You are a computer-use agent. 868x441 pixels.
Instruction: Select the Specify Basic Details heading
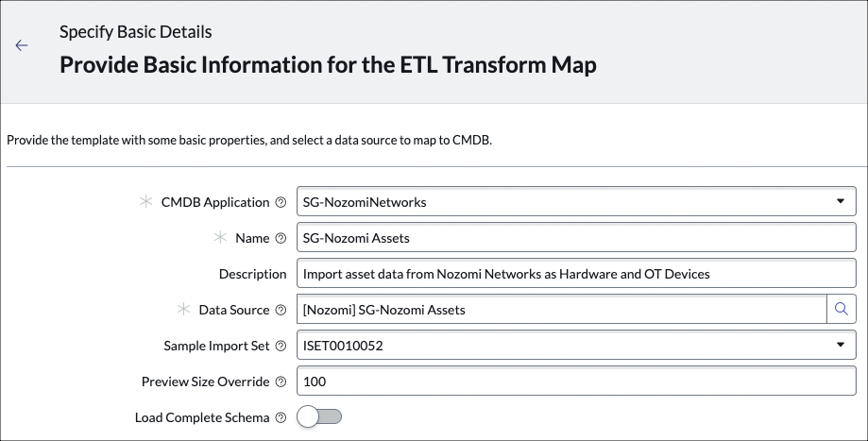point(136,32)
